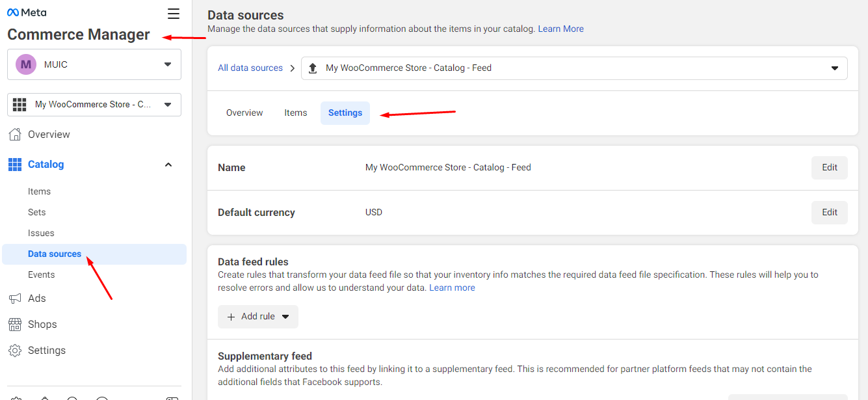Click Edit for the Name row

830,168
